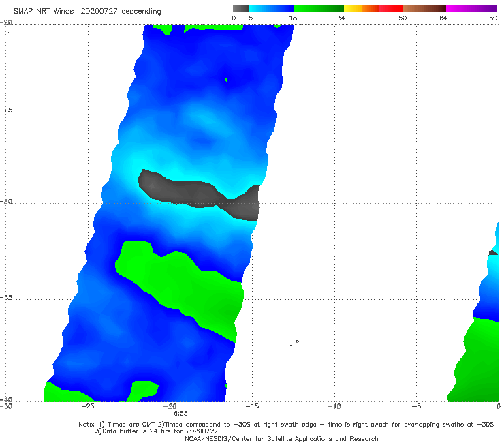The height and width of the screenshot is (443, 504).
Task: Select the magenta-purple segment of the color bar
Action: point(471,8)
